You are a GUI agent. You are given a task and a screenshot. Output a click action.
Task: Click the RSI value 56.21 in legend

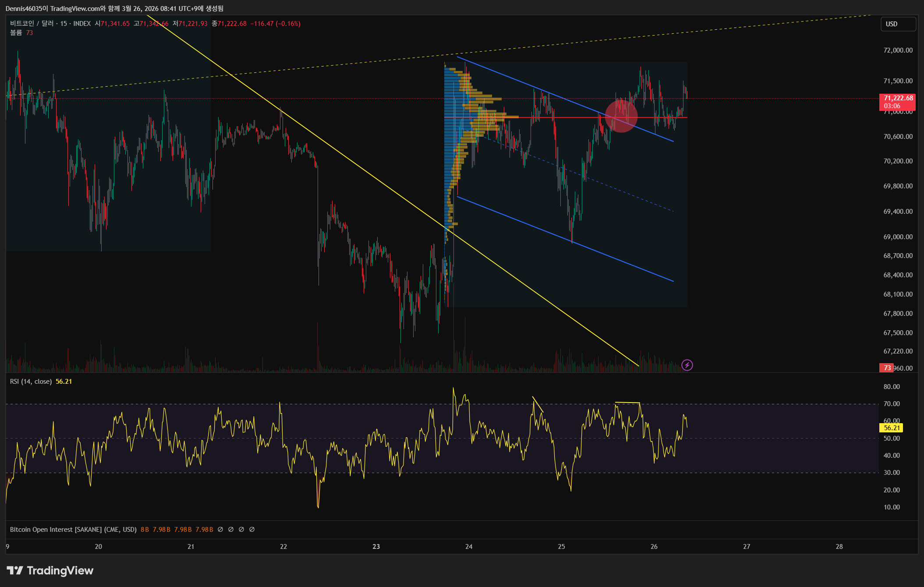click(x=64, y=382)
